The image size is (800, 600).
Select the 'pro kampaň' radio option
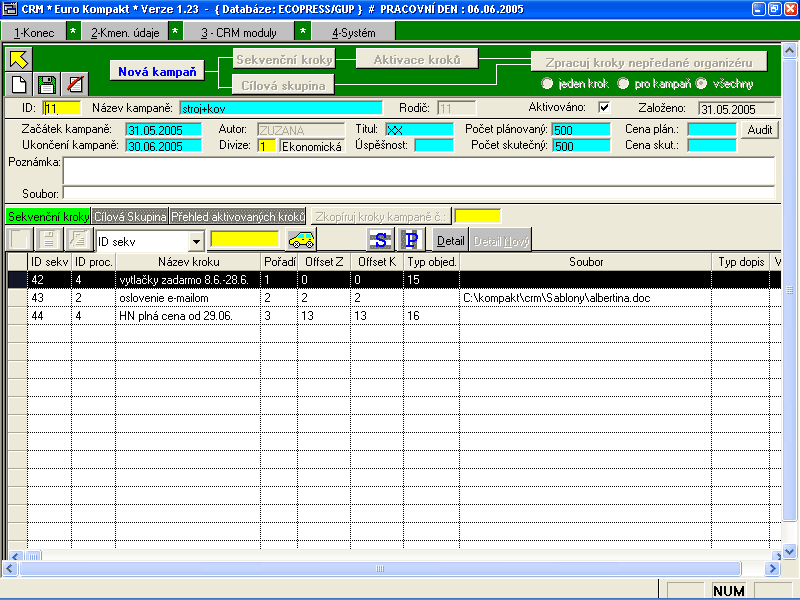pos(624,83)
